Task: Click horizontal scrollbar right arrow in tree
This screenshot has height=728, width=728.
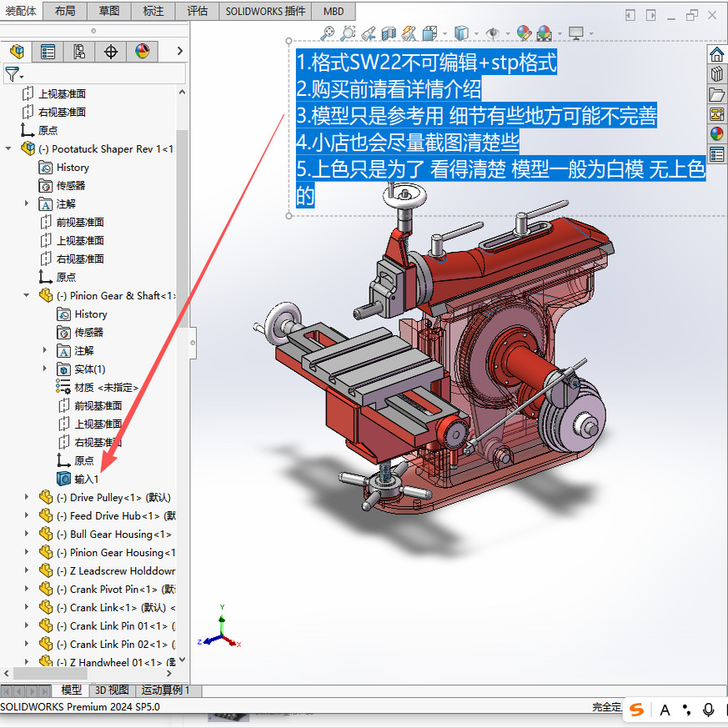Action: click(169, 673)
